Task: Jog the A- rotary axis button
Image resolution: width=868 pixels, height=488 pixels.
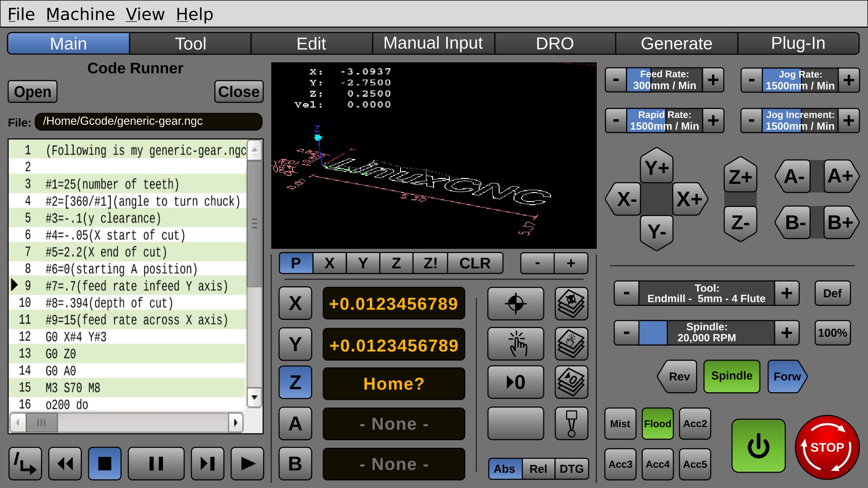Action: 793,176
